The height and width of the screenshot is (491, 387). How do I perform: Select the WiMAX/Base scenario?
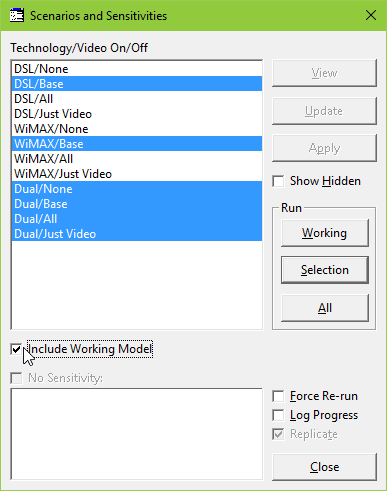click(137, 144)
